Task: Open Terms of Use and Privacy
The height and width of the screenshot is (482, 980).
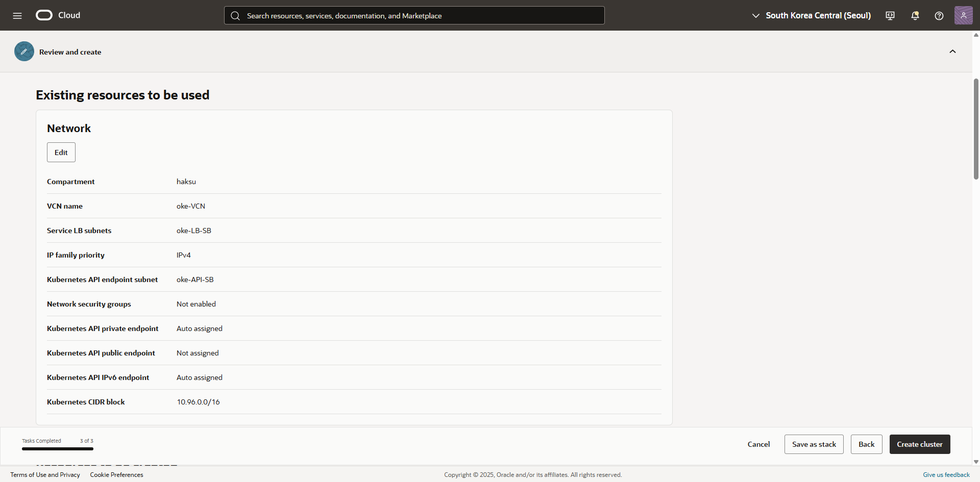Action: tap(45, 475)
